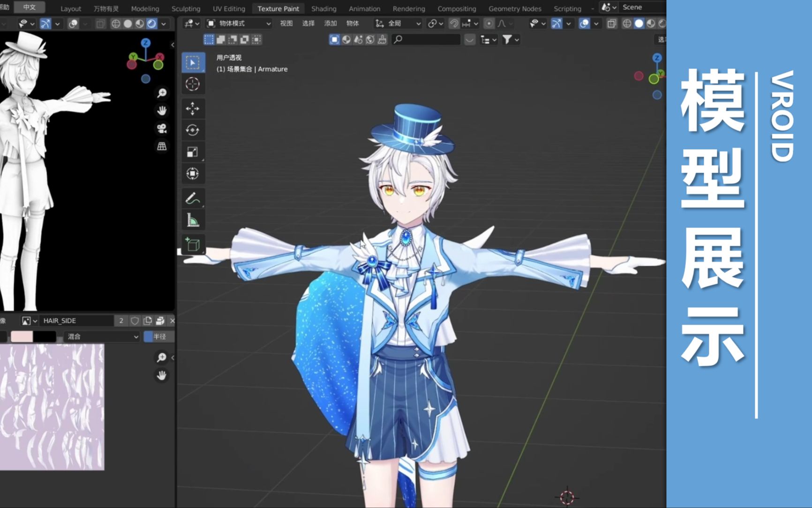Pick the black secondary brush color swatch
The width and height of the screenshot is (812, 508).
pos(45,337)
